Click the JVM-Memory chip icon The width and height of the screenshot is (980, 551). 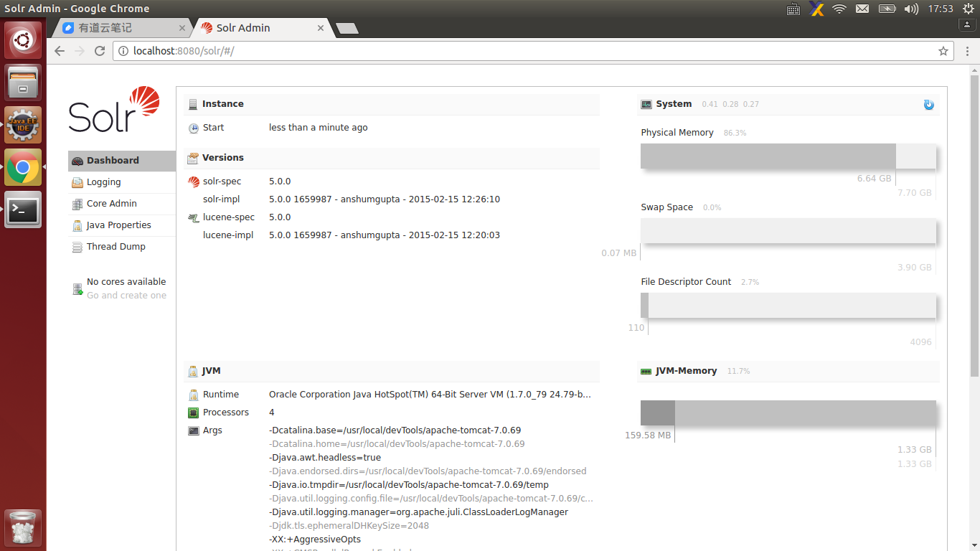point(646,371)
